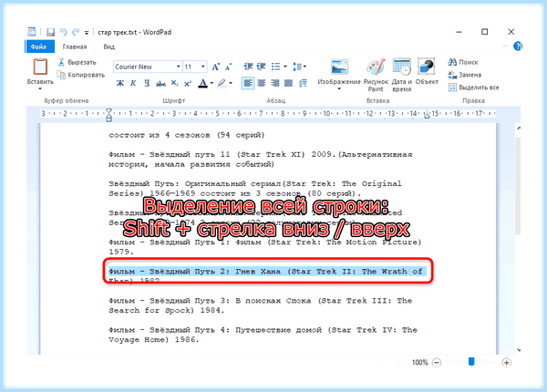Click the Undo arrow in title bar
The image size is (547, 392).
click(63, 32)
